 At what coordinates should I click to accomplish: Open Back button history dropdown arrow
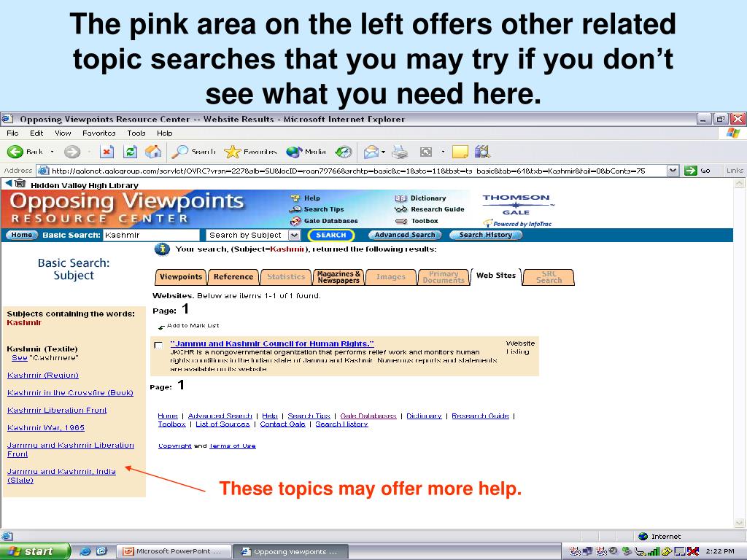coord(52,152)
